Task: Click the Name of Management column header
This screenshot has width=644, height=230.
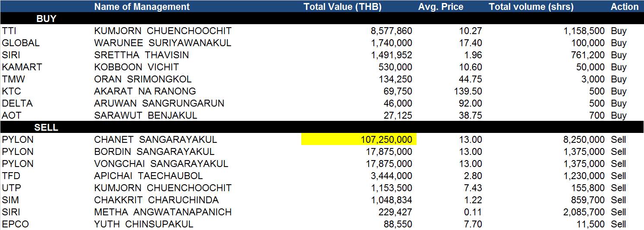Action: [142, 6]
